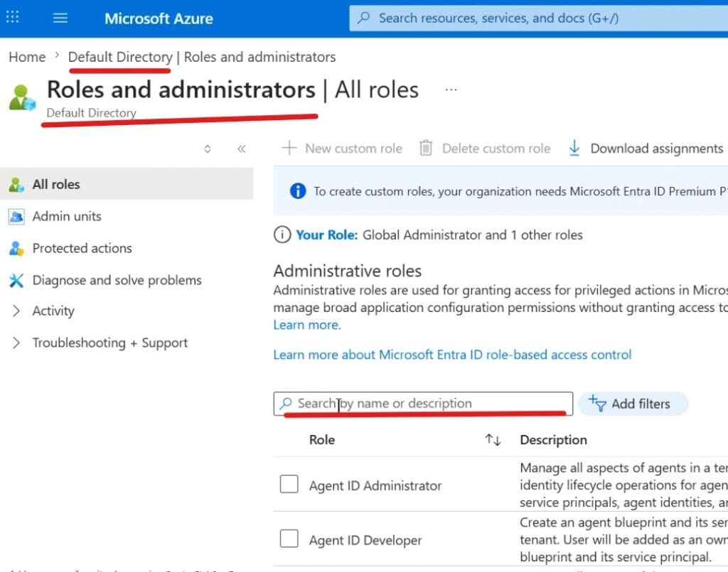Image resolution: width=728 pixels, height=572 pixels.
Task: Select All roles in sidebar
Action: point(127,184)
